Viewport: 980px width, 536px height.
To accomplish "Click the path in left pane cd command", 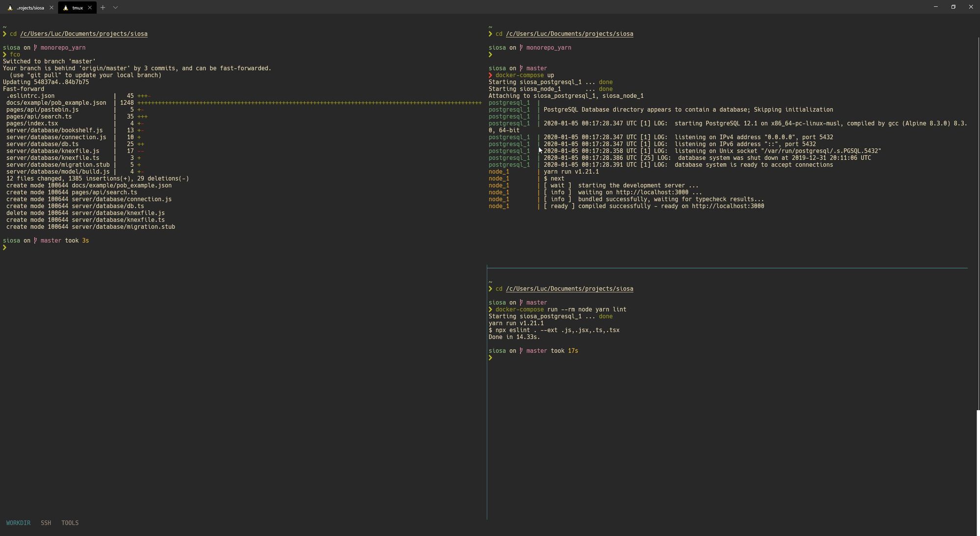I will pyautogui.click(x=84, y=34).
